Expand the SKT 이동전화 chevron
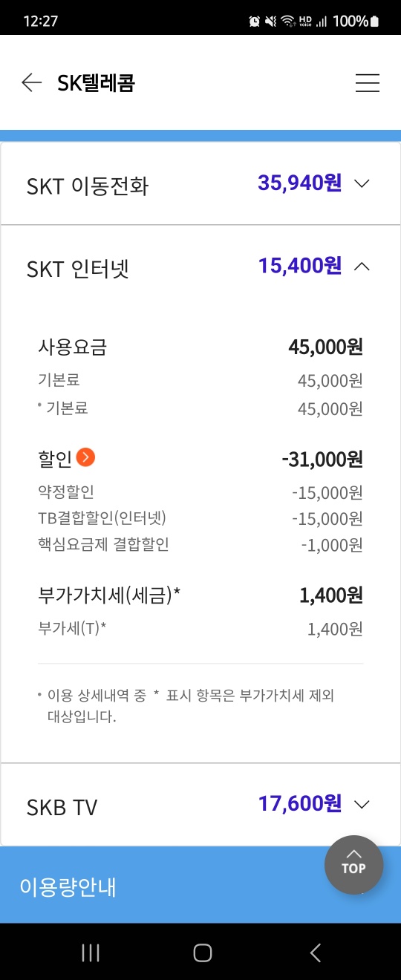This screenshot has height=980, width=401. click(362, 183)
